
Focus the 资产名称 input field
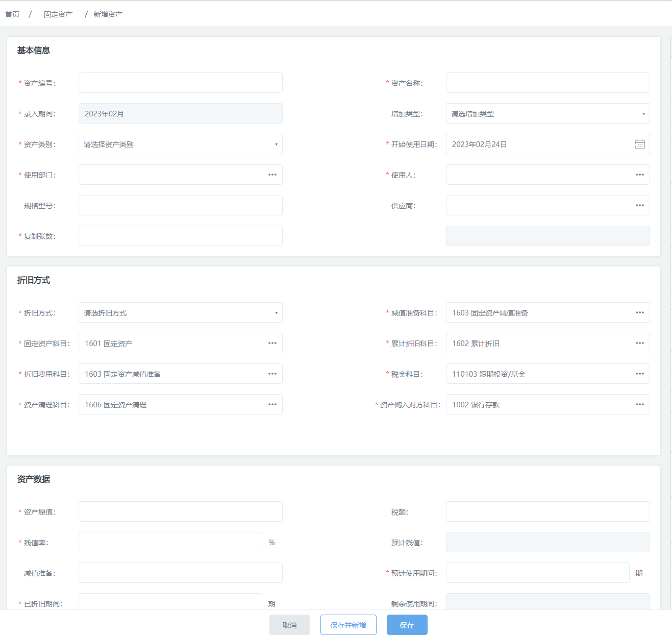pyautogui.click(x=548, y=83)
